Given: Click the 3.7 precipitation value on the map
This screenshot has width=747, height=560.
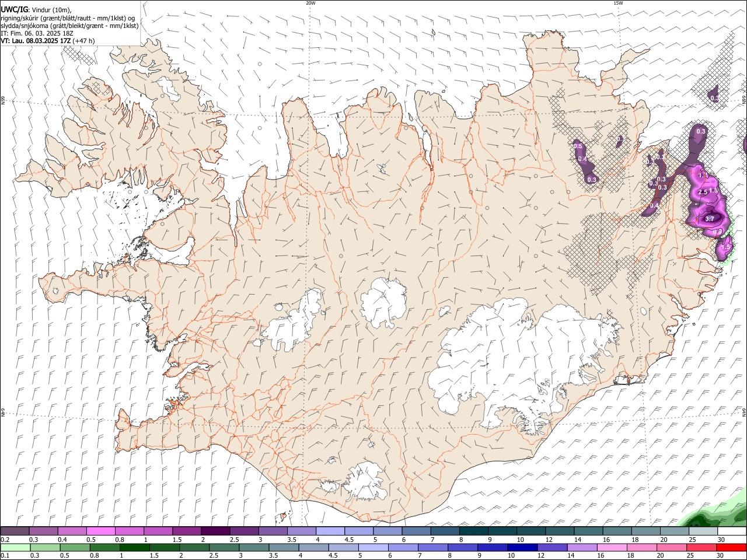Looking at the screenshot, I should pyautogui.click(x=710, y=219).
